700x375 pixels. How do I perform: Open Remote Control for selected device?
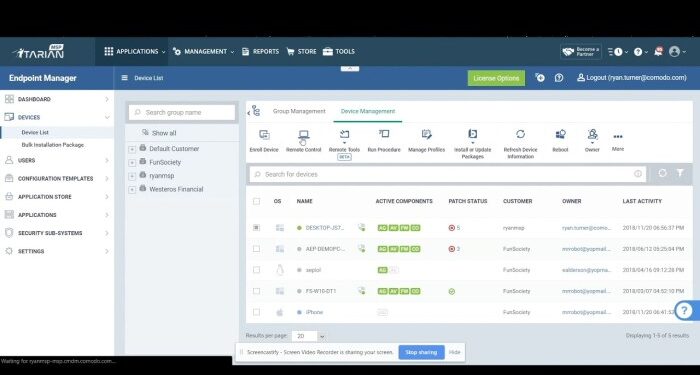coord(304,141)
